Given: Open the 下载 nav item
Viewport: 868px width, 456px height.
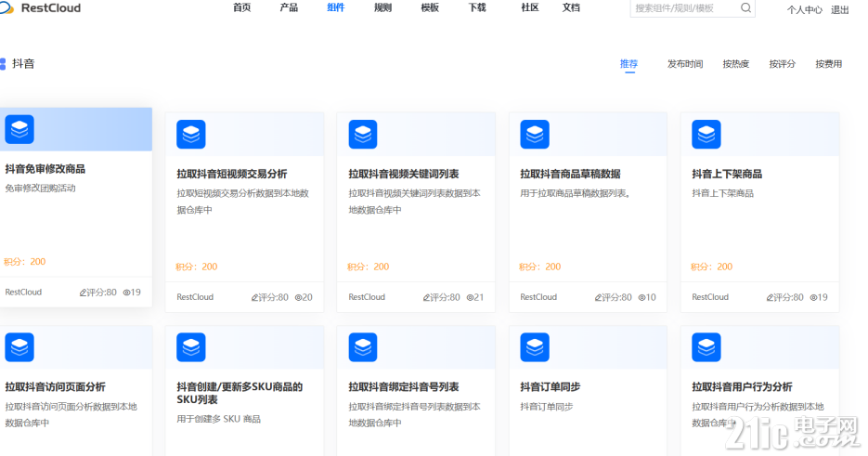Looking at the screenshot, I should (477, 7).
